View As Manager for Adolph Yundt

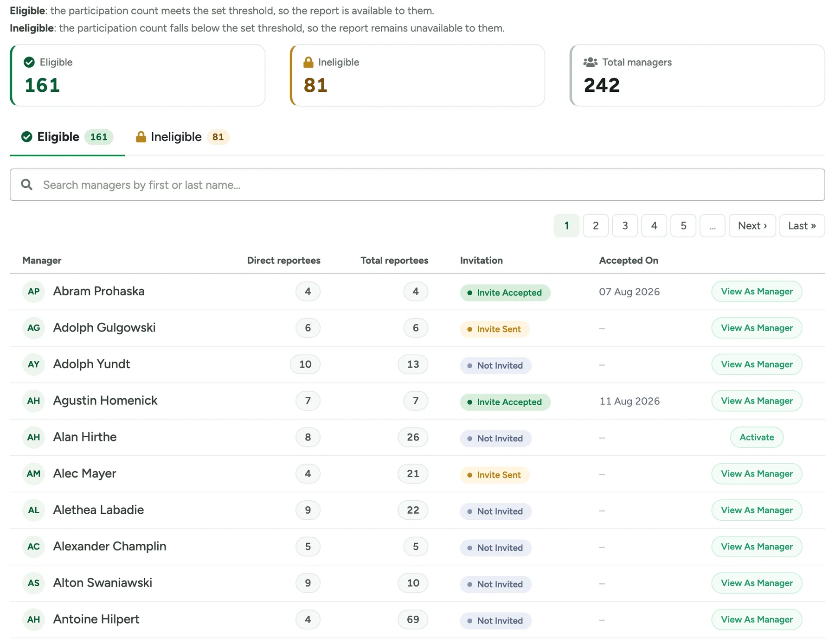point(757,364)
